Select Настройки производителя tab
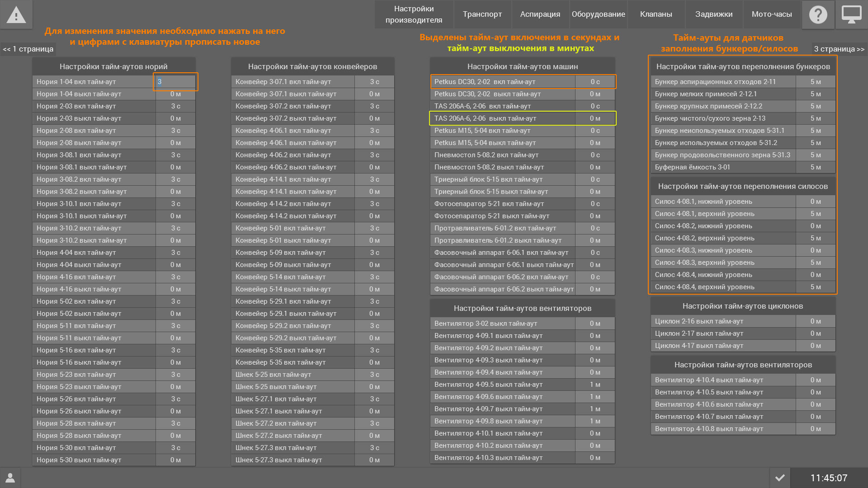 [414, 14]
